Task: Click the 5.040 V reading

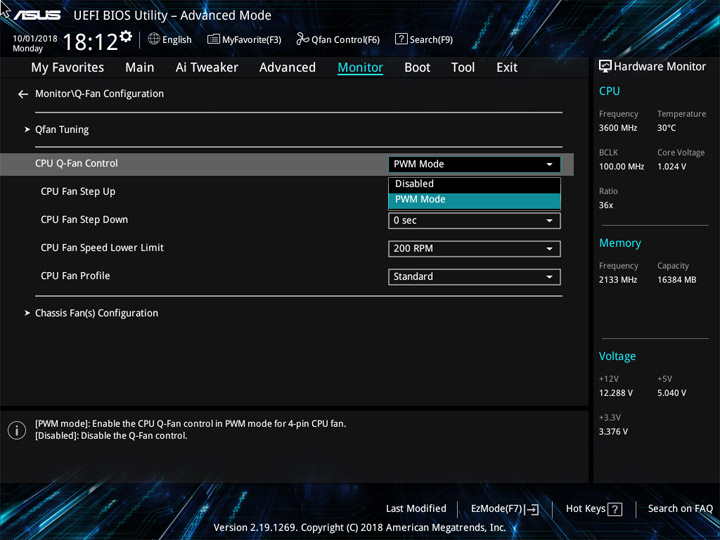Action: (672, 393)
